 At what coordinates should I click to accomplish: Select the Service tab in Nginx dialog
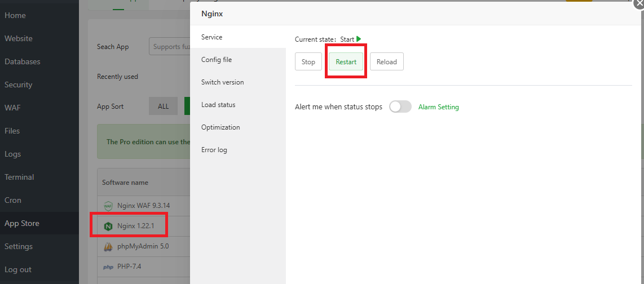pos(238,37)
